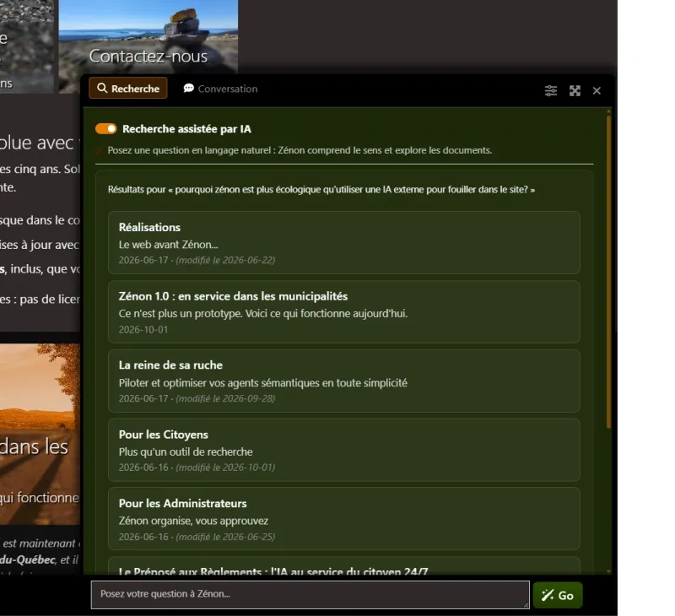This screenshot has height=616, width=675.
Task: Close the Zénon search panel
Action: click(x=597, y=91)
